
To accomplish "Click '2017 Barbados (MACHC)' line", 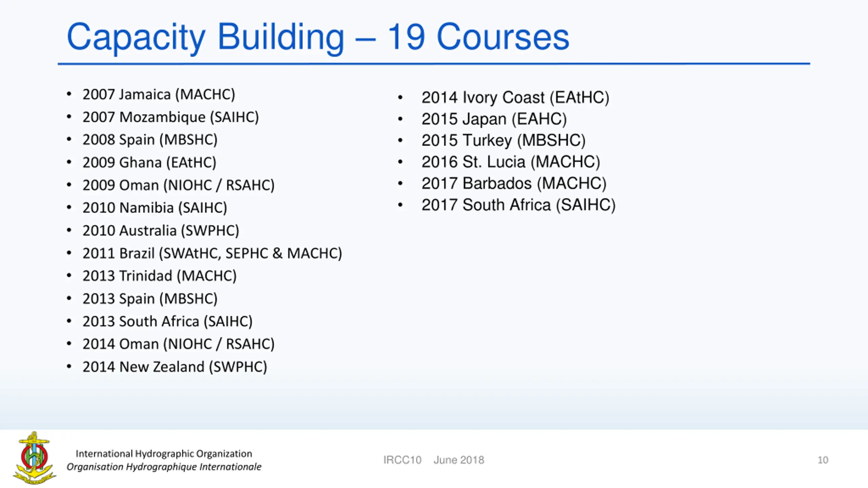I will click(514, 183).
